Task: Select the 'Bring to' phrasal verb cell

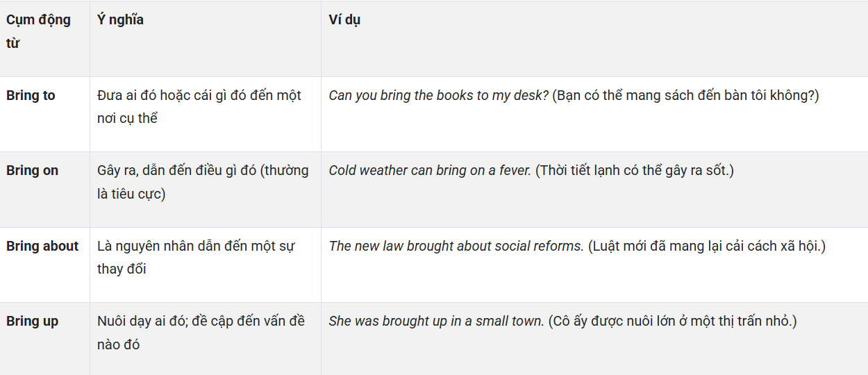Action: (31, 96)
